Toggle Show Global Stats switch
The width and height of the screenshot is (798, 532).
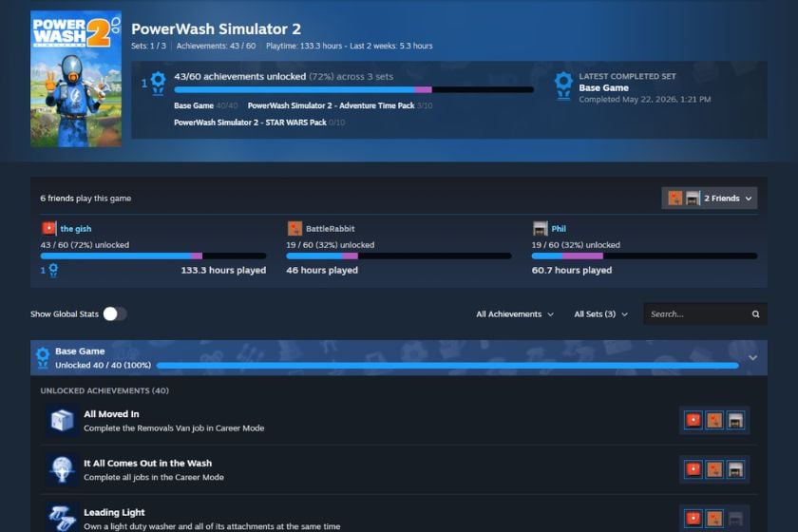(x=115, y=313)
